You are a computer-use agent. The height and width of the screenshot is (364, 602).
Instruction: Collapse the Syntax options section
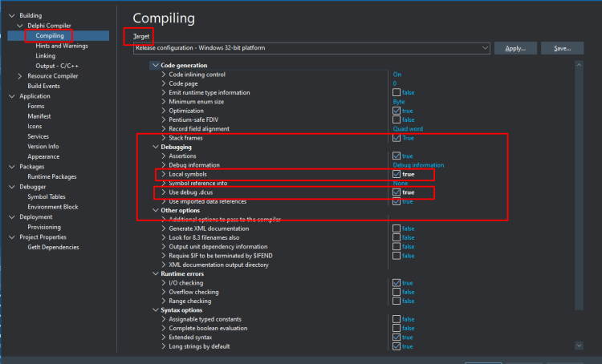pos(156,310)
